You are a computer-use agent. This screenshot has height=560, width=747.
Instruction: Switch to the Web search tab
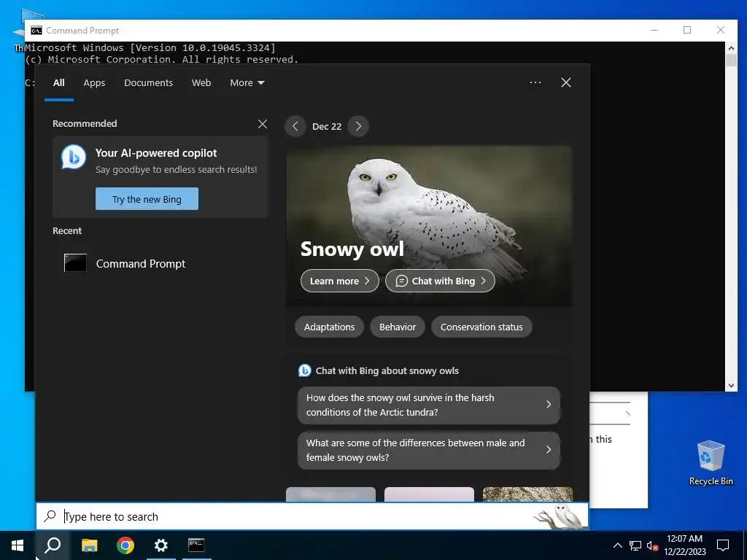[x=201, y=83]
